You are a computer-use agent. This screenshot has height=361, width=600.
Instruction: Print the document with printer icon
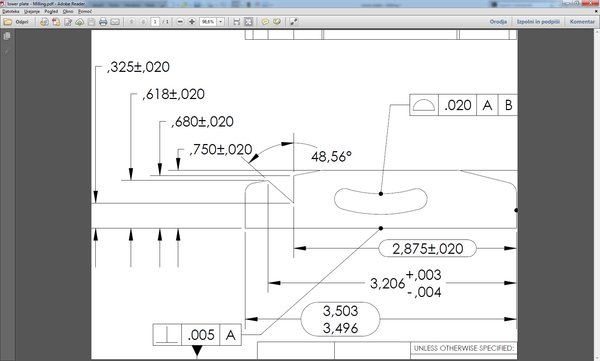point(103,22)
